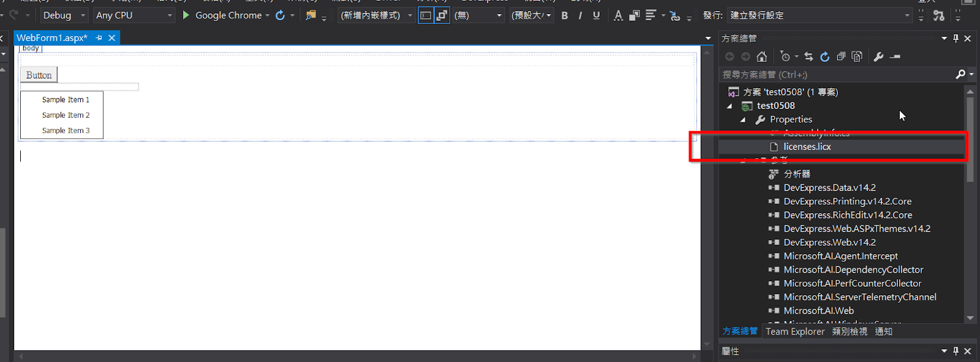
Task: Select the 分析器 node
Action: 797,174
